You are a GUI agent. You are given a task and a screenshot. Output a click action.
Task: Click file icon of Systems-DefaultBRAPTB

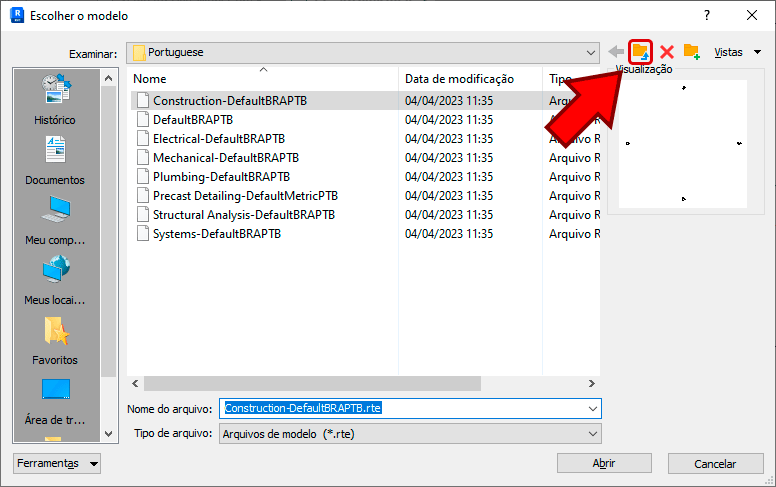[143, 233]
